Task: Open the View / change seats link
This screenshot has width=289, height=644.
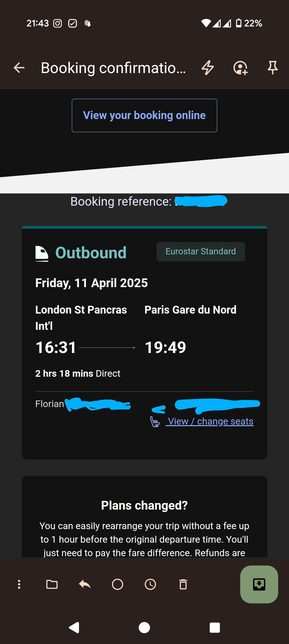Action: [210, 421]
